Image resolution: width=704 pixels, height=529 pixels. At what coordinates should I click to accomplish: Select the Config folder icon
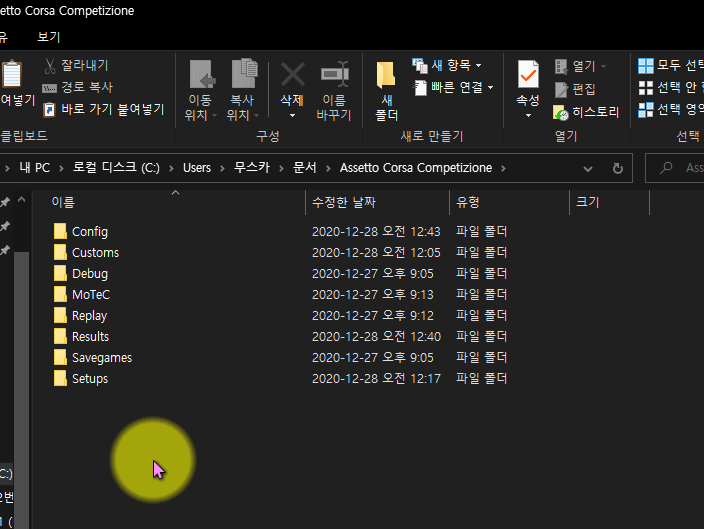click(x=60, y=231)
